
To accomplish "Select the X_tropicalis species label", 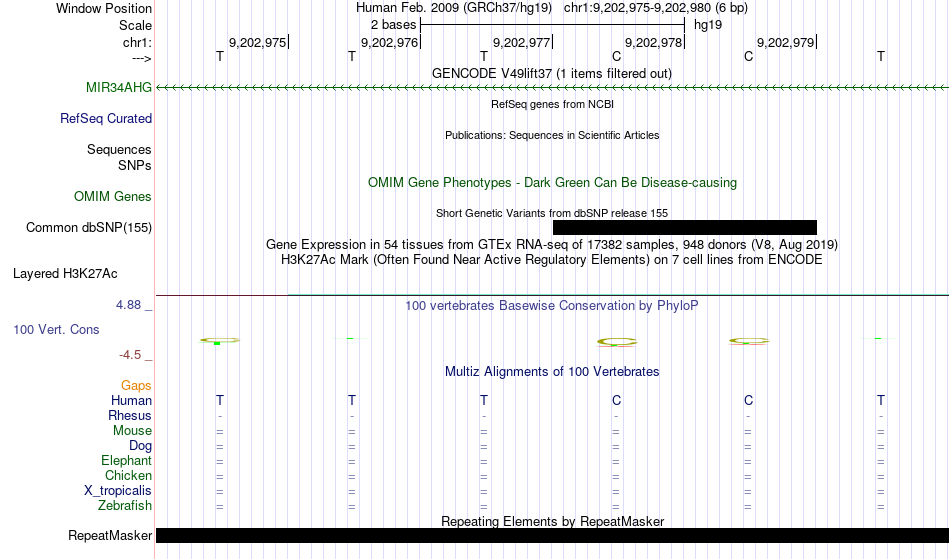I will pyautogui.click(x=118, y=491).
